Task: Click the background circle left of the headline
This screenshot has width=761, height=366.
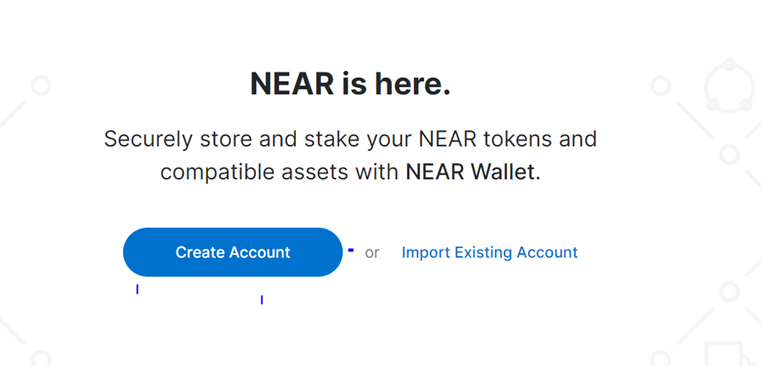Action: (41, 86)
